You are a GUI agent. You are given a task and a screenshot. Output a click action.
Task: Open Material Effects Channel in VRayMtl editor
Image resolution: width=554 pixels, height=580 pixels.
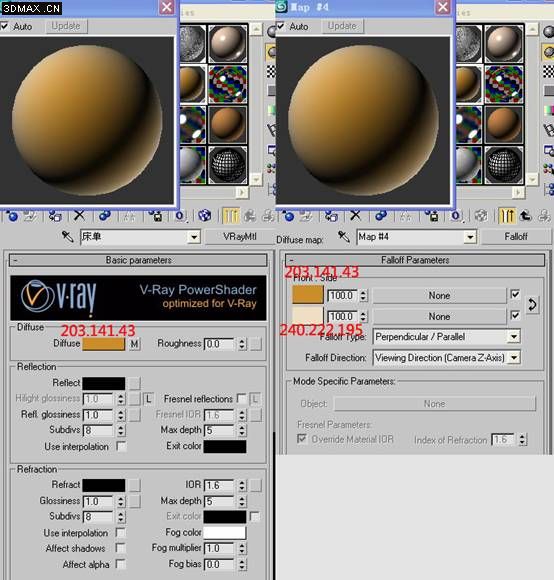coord(180,217)
